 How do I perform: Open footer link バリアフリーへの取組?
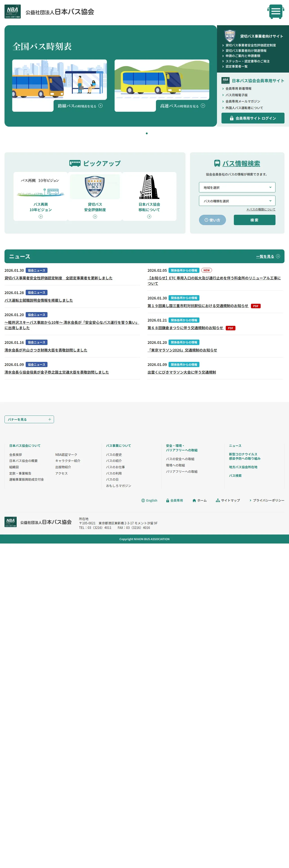click(x=182, y=472)
